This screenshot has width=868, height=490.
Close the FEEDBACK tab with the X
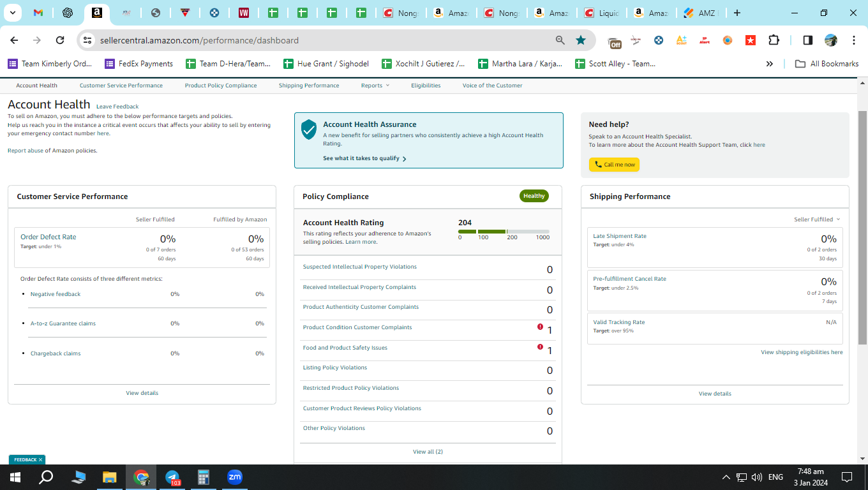40,459
